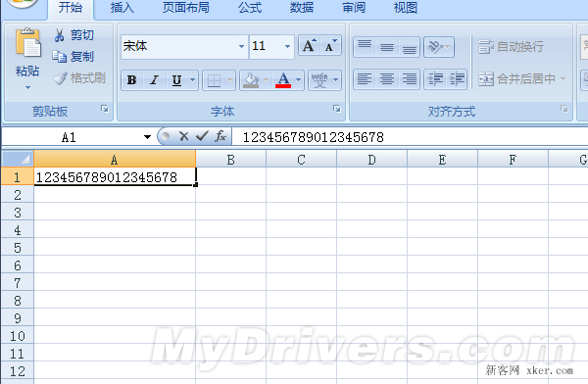Select column B header
The height and width of the screenshot is (384, 588).
[230, 160]
